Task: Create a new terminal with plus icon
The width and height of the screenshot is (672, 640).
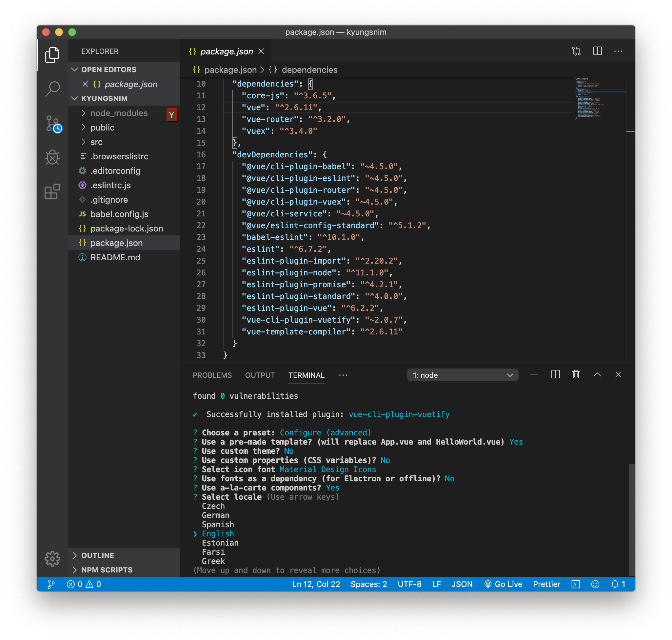Action: point(534,374)
